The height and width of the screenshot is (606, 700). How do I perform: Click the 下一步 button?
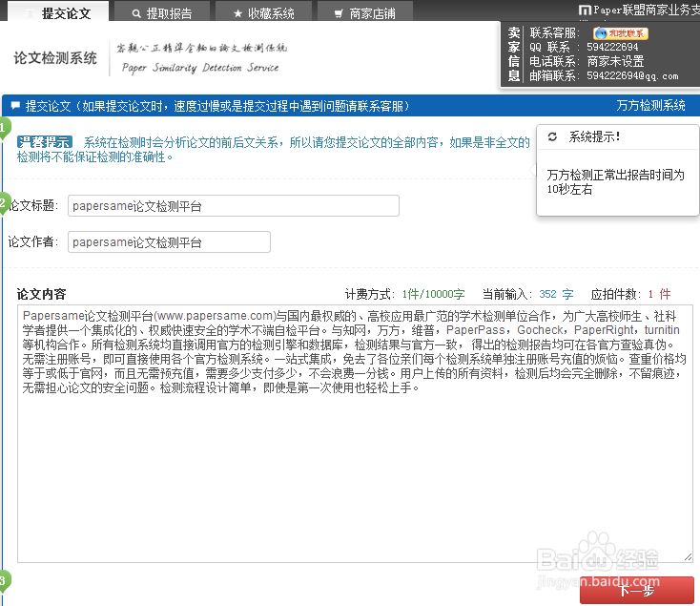[x=637, y=591]
